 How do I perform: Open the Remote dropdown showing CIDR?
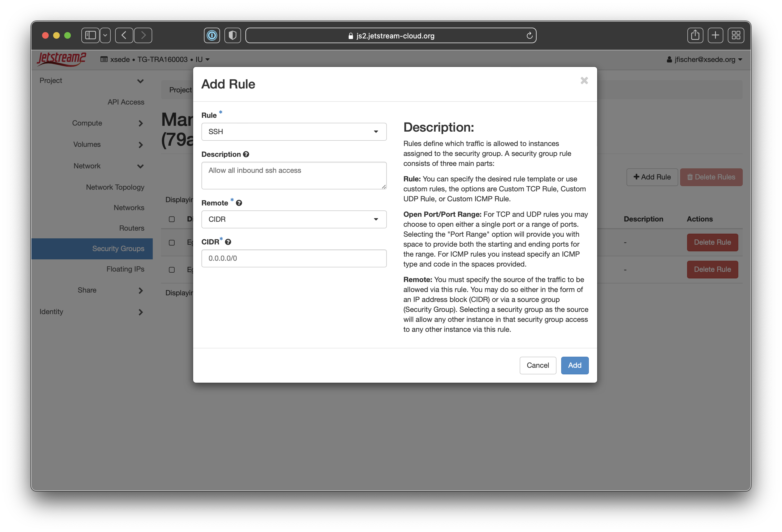pyautogui.click(x=294, y=220)
